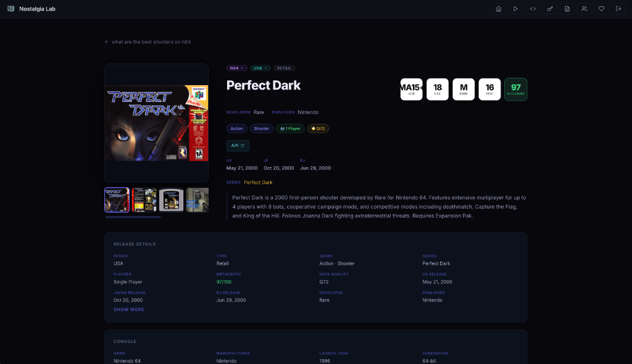The image size is (632, 364).
Task: Click the Nostalgia Lab logo icon
Action: [x=11, y=9]
